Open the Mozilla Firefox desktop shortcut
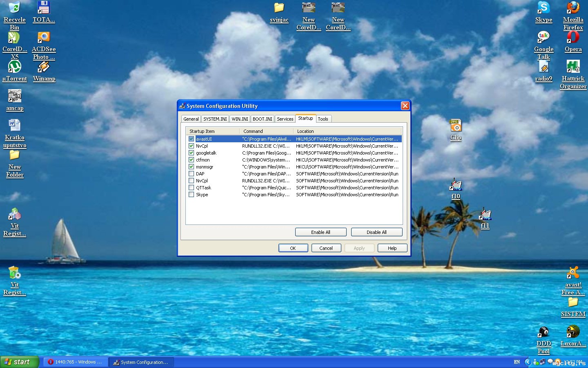The width and height of the screenshot is (588, 368). pyautogui.click(x=573, y=8)
